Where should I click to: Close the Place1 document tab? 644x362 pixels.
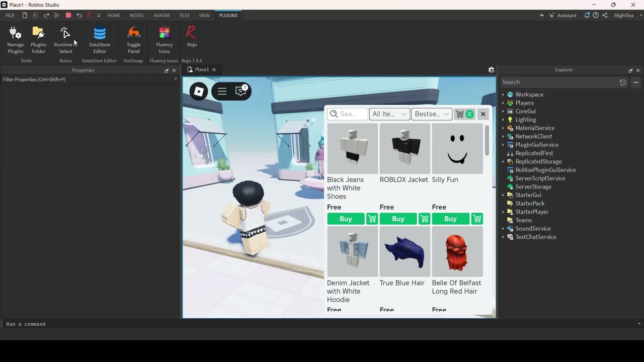pos(214,70)
